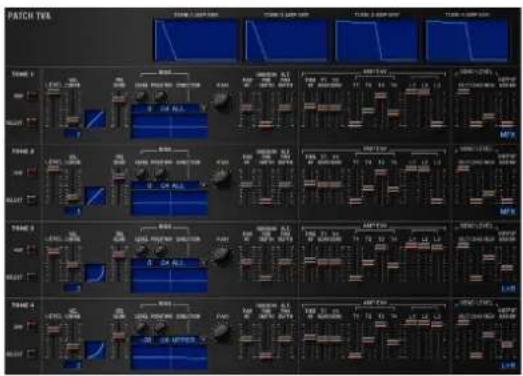Screen dimensions: 523x376
Task: Click the Tone 3 velocity curve graphic
Action: (96, 273)
